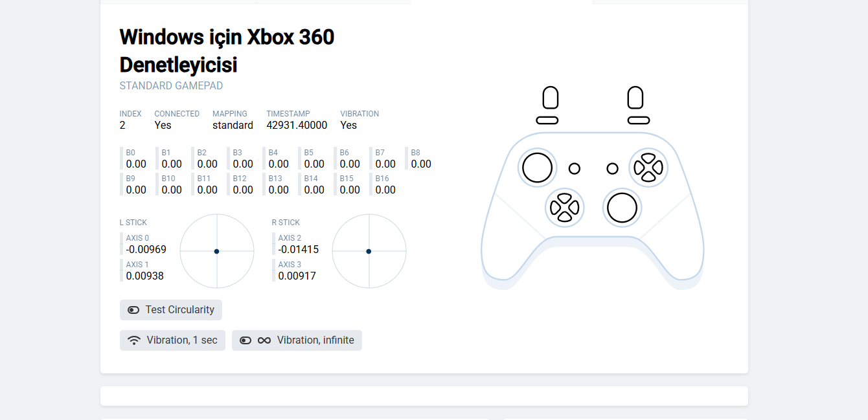Click the B11 button value 0.00

(207, 190)
